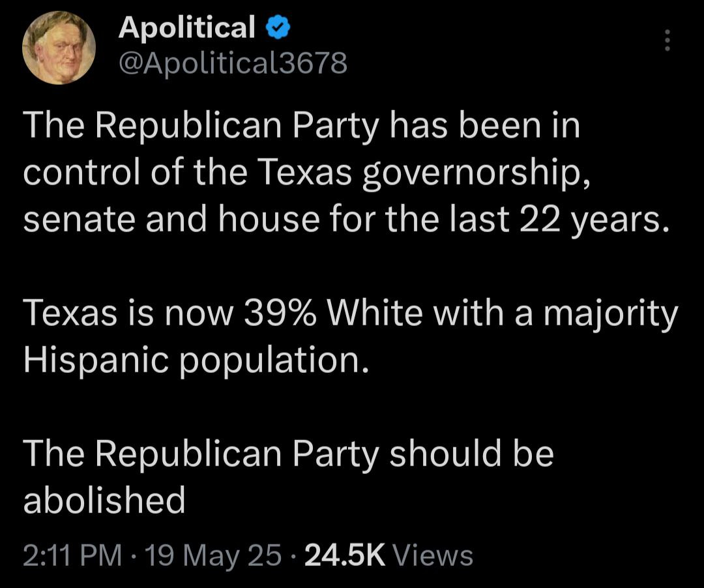Select the paragraph stating Texas is 39% White
Viewport: 704px width, 588px height.
(x=351, y=336)
